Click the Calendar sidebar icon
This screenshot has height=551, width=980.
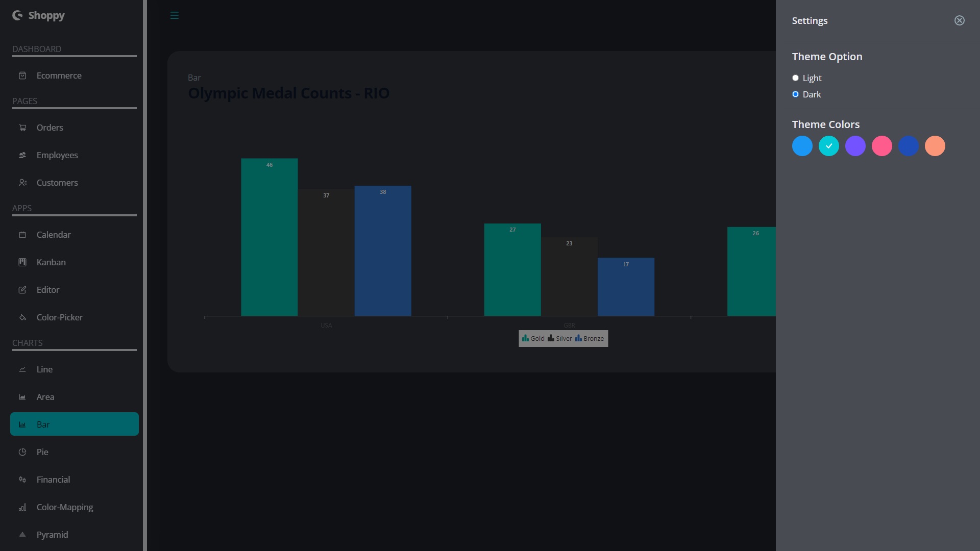pyautogui.click(x=22, y=235)
